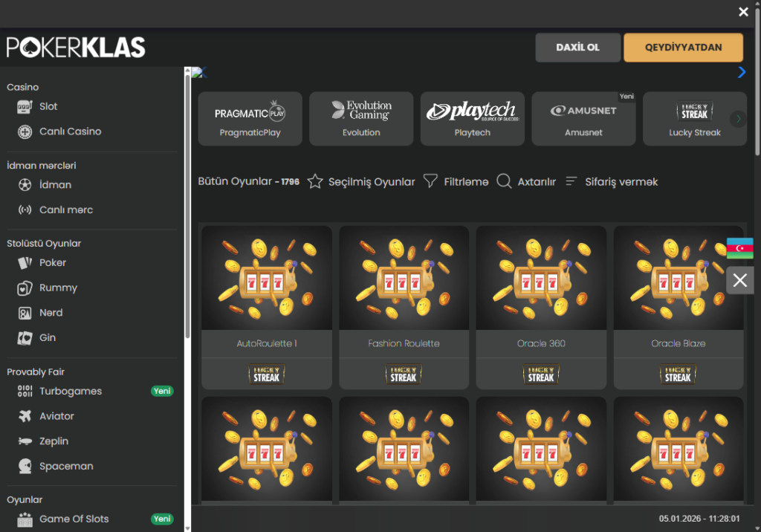
Task: Toggle Seçilmiş Oyunlar star favorites filter
Action: (x=315, y=181)
